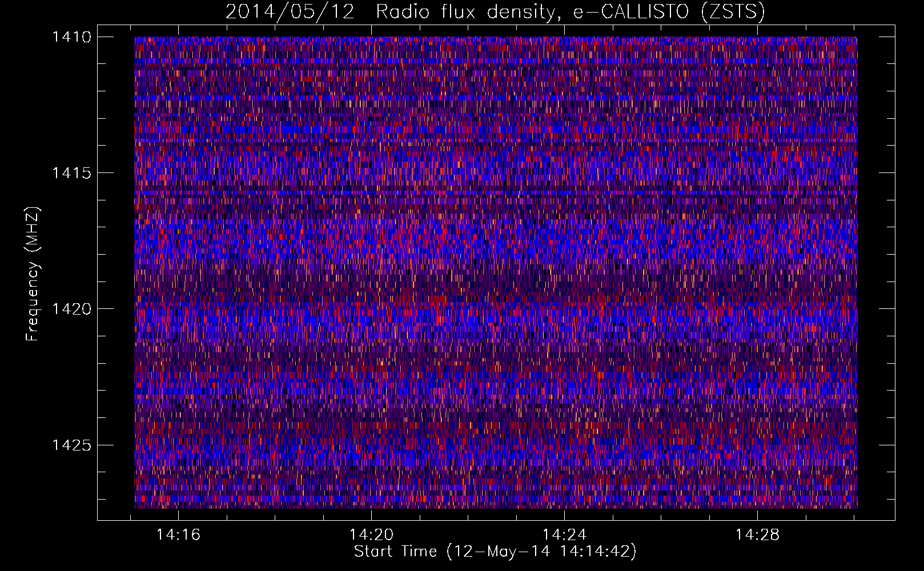924x571 pixels.
Task: Click the 1415 frequency tick label
Action: tap(71, 173)
